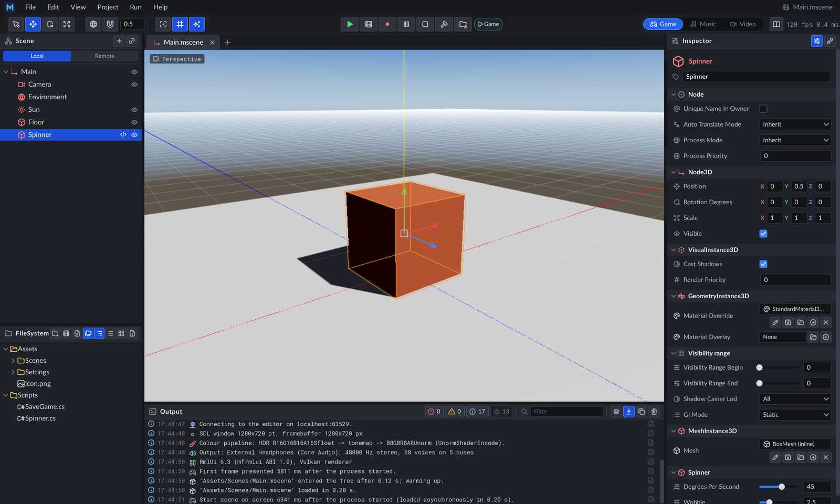Disable the Cast Shadows checkbox

763,264
